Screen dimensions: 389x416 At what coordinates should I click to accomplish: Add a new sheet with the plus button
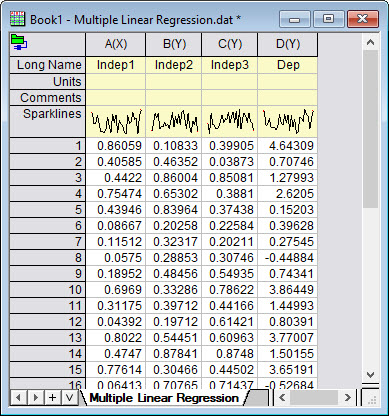[x=52, y=397]
